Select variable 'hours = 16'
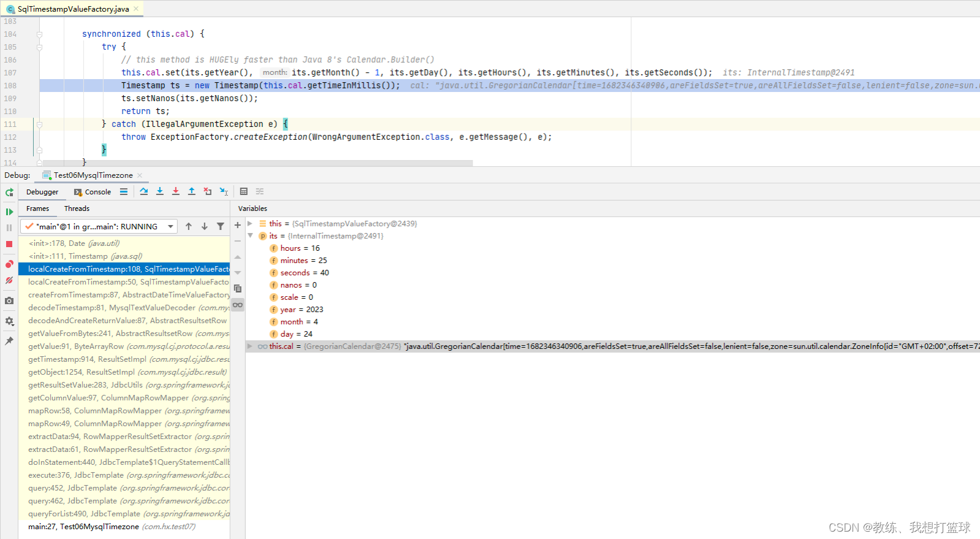Screen dimensions: 980x539 click(x=613, y=248)
